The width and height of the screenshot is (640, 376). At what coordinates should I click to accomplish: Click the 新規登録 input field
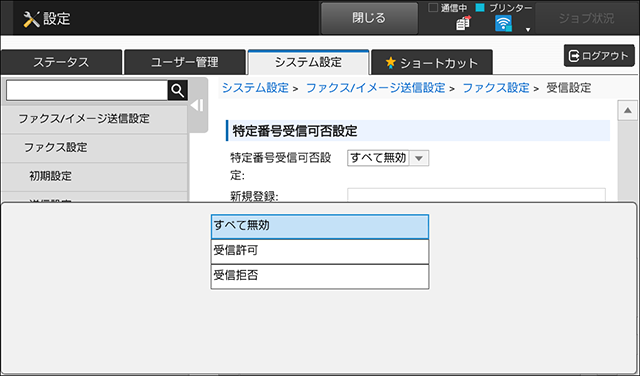[x=476, y=195]
